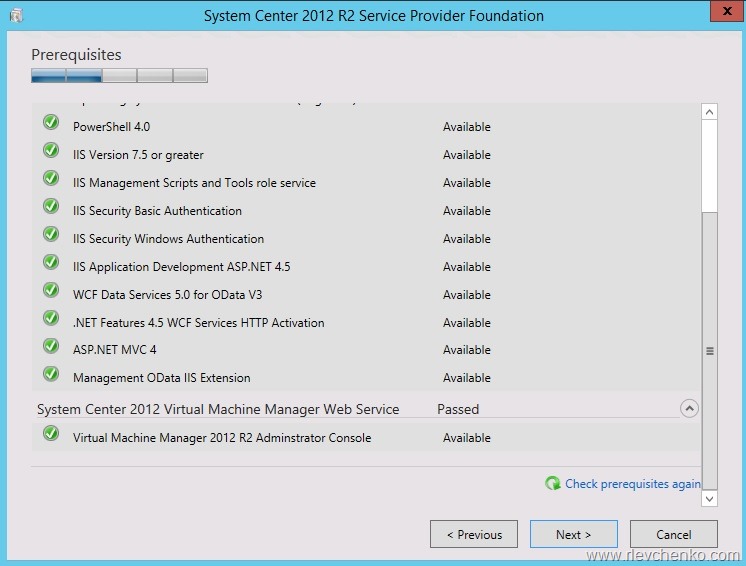This screenshot has width=746, height=566.
Task: Click the vertical scrollbar thumb
Action: [x=710, y=350]
